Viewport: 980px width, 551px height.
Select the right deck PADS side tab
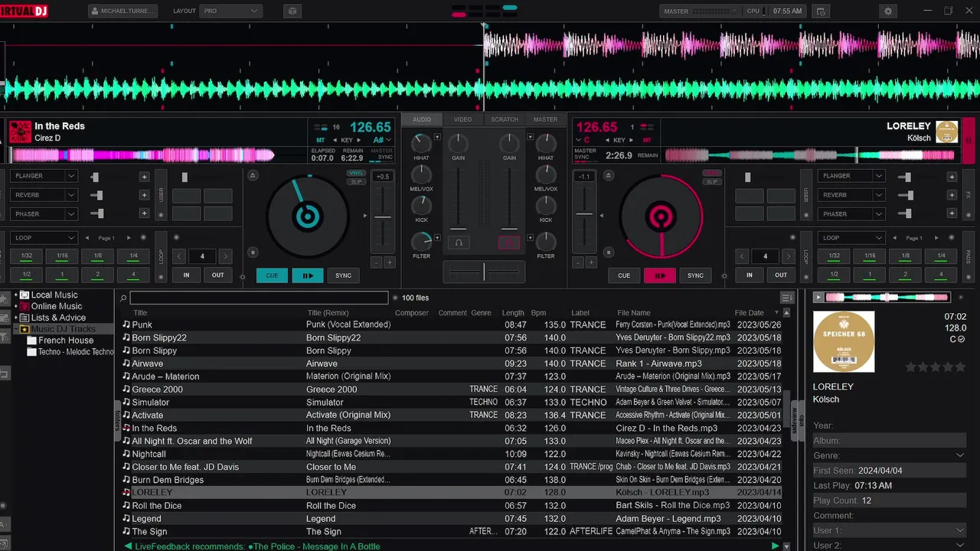click(x=968, y=256)
